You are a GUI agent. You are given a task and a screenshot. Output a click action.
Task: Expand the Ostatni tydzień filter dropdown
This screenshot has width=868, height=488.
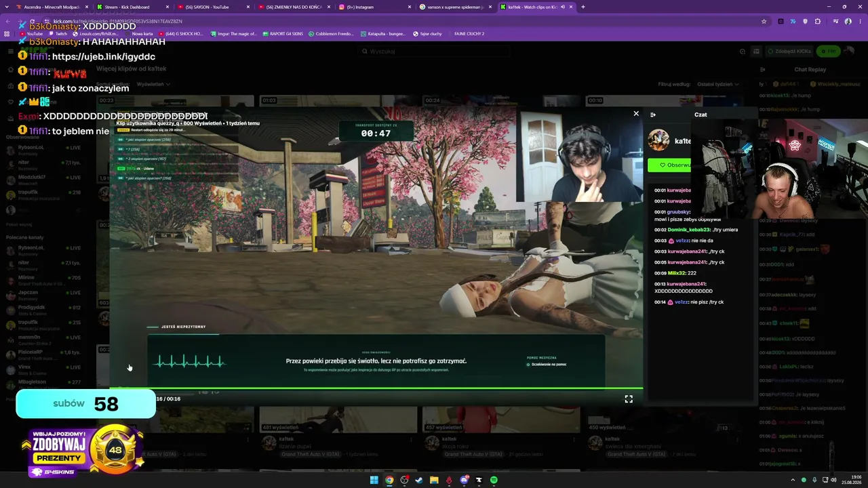pyautogui.click(x=718, y=84)
